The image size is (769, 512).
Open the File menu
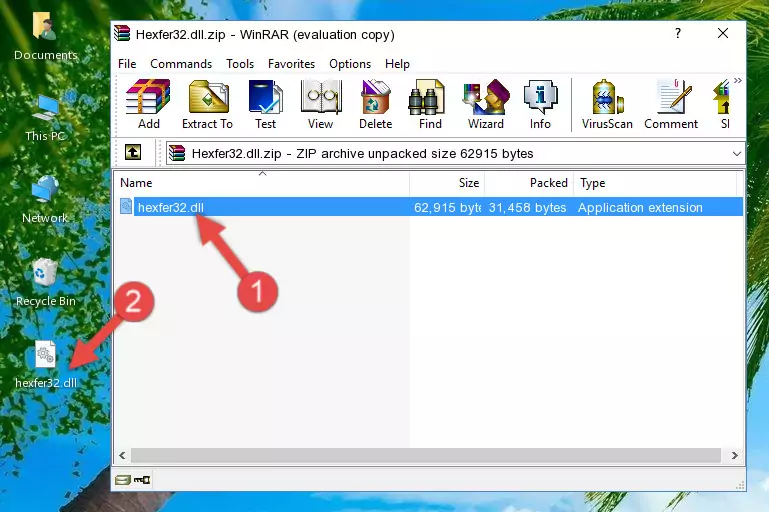click(127, 64)
